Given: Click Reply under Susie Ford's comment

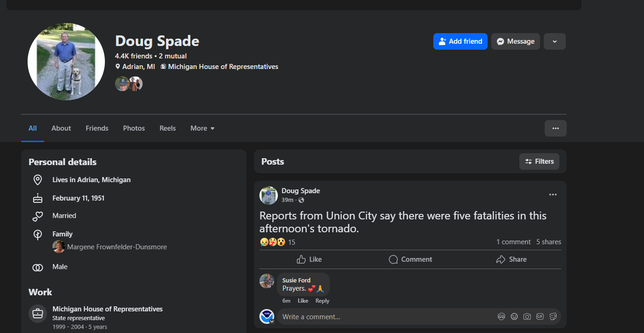Looking at the screenshot, I should tap(322, 301).
